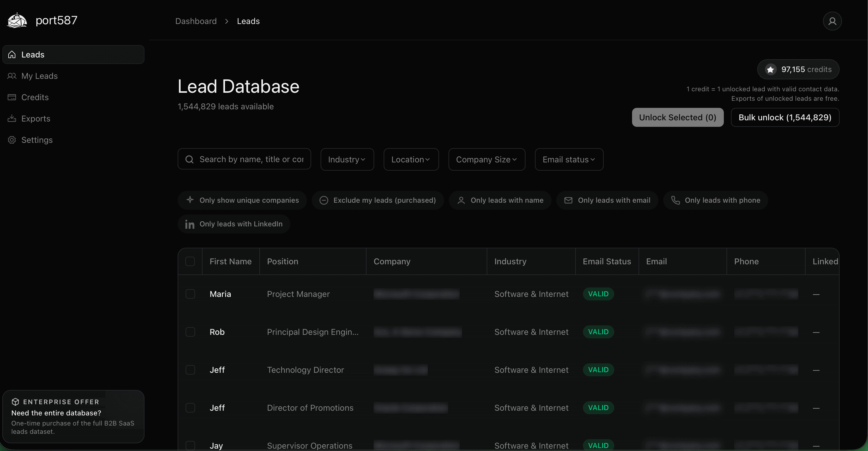Click the star icon beside 97,155 credits
This screenshot has width=868, height=451.
coord(771,70)
